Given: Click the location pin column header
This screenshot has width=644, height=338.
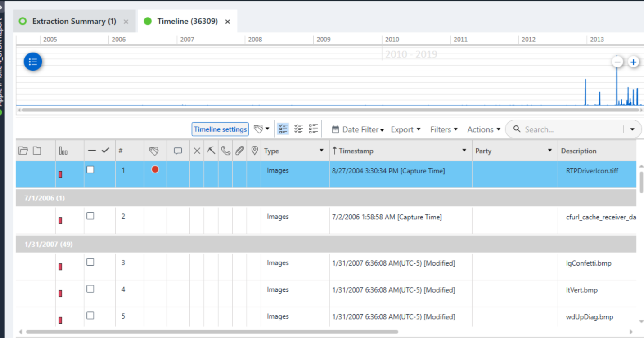Looking at the screenshot, I should tap(254, 151).
